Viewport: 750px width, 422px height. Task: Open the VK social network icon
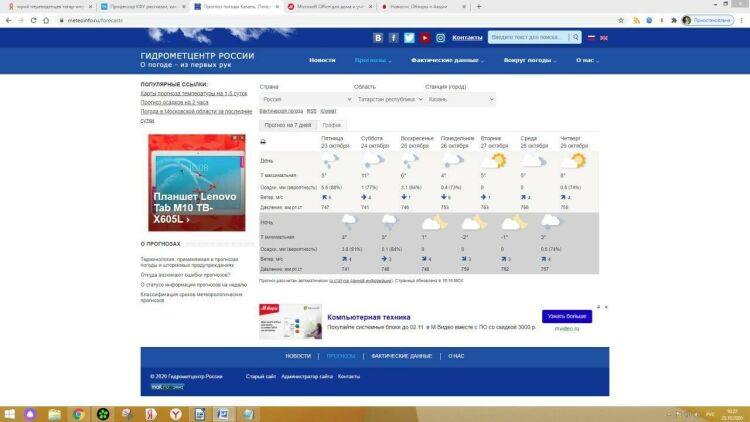click(x=378, y=38)
